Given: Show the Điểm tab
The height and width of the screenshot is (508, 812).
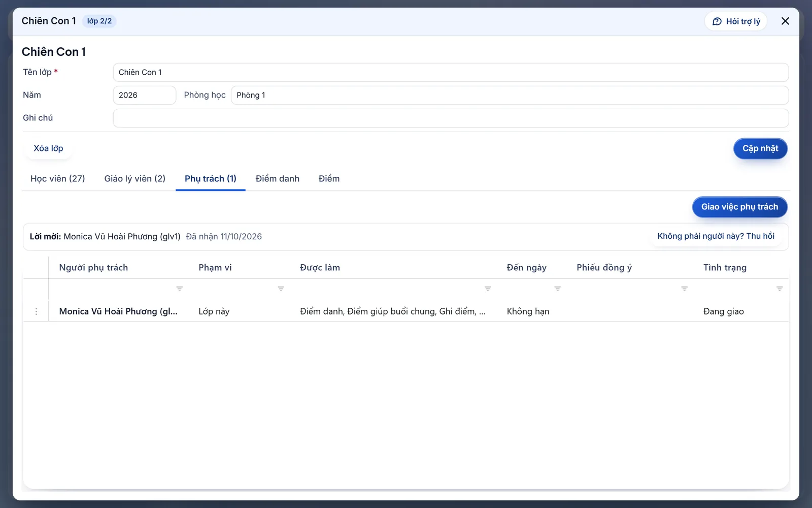Looking at the screenshot, I should click(x=329, y=179).
